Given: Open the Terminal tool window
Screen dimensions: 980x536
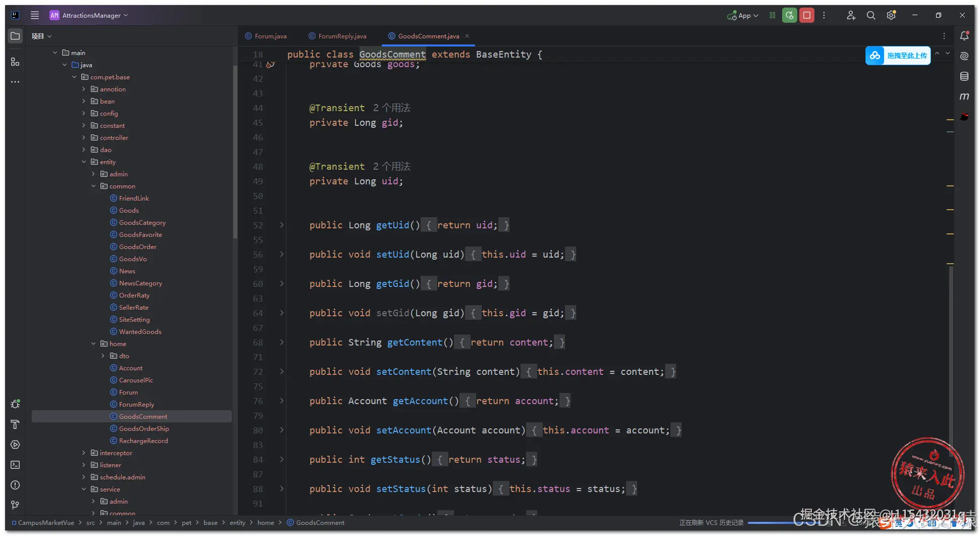Looking at the screenshot, I should point(15,465).
